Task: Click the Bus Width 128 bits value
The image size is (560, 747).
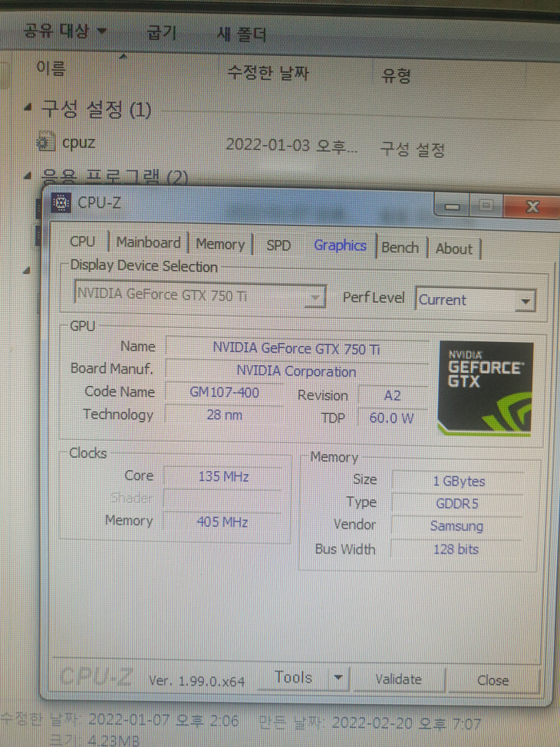Action: (x=456, y=549)
